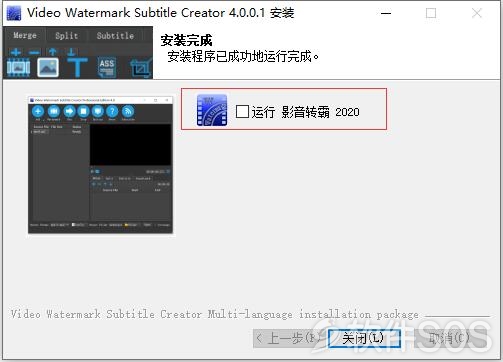Screen dimensions: 503x362
Task: Click the 影音转霸 film app icon
Action: point(212,110)
